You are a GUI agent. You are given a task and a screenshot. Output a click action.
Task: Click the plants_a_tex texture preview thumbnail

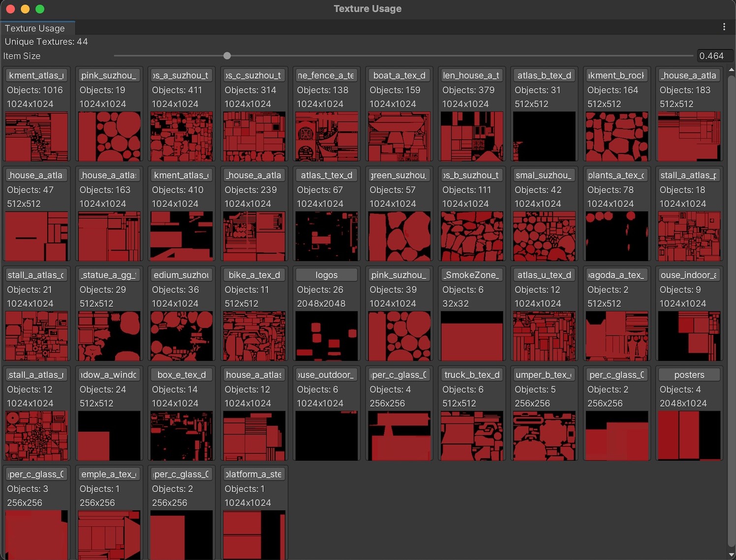(616, 236)
